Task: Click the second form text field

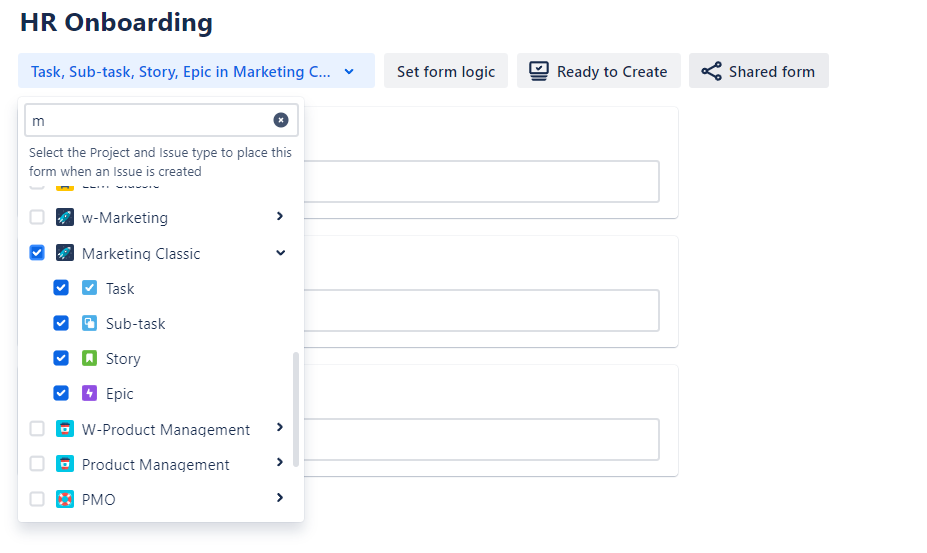Action: [x=481, y=311]
